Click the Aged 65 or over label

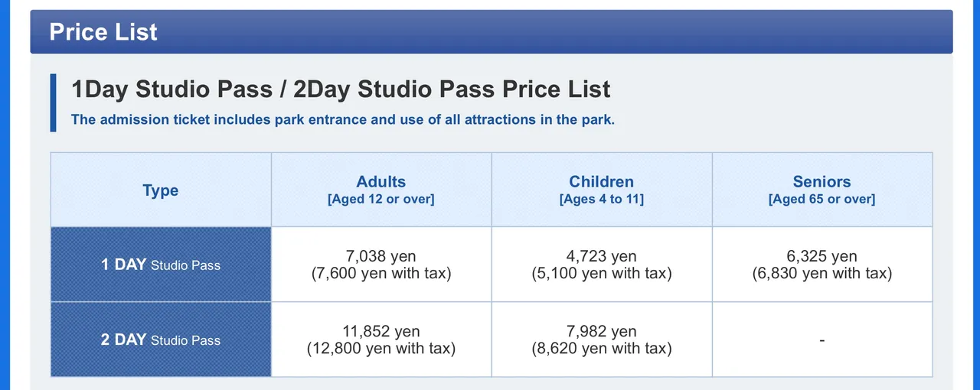[822, 200]
